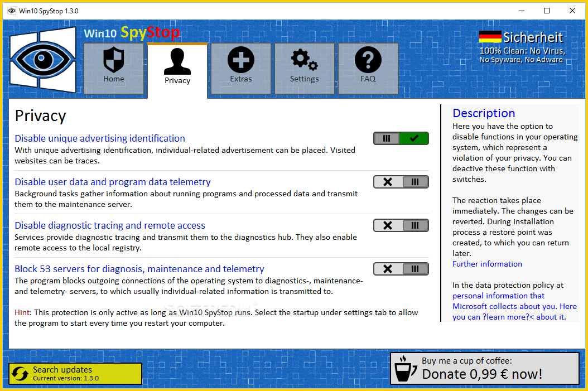Toggle diagnostic tracing and remote access switch

click(401, 225)
